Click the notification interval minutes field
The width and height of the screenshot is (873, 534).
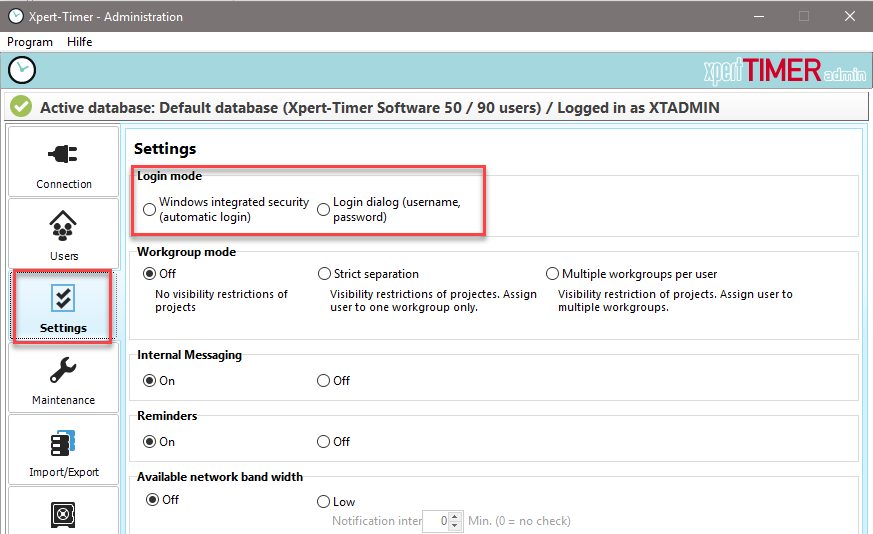tap(436, 521)
